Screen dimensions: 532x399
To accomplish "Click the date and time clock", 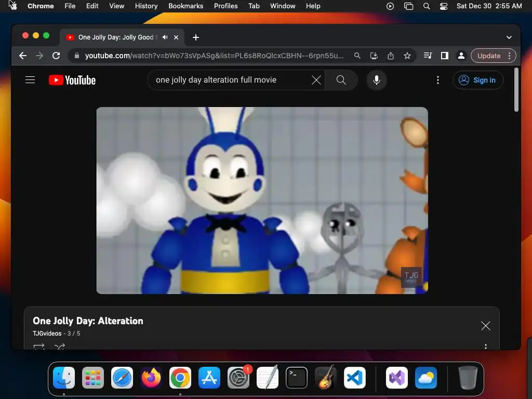I will [489, 6].
